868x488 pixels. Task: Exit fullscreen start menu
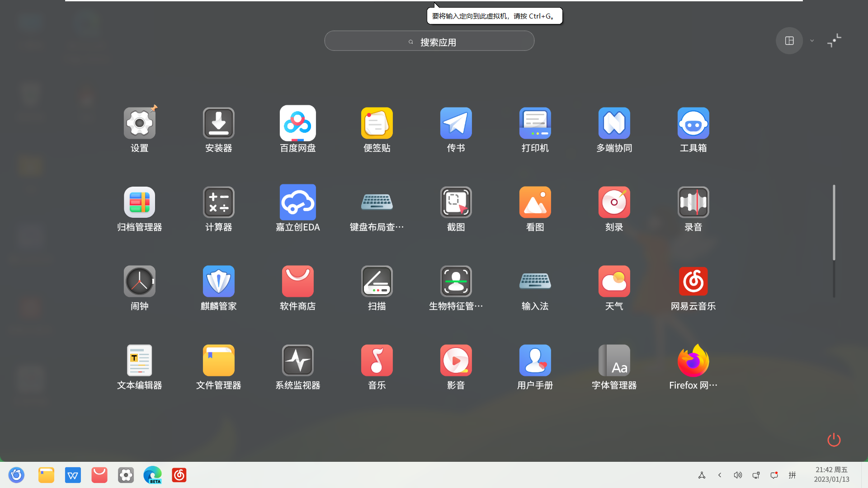[834, 41]
